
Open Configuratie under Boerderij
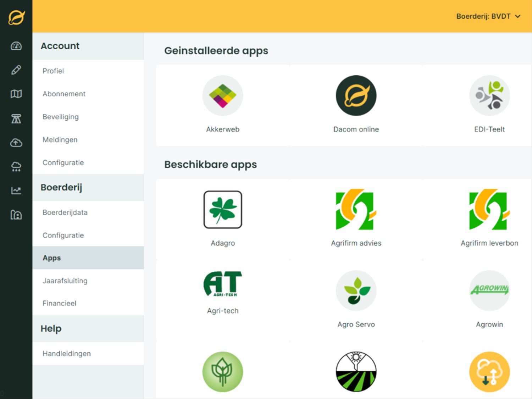click(88, 235)
